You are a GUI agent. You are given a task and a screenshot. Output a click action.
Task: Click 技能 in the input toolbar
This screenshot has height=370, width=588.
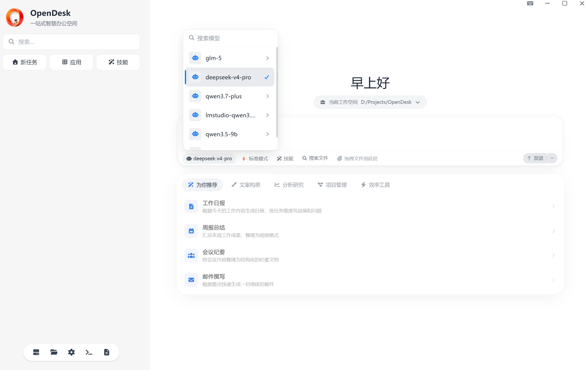click(x=285, y=158)
